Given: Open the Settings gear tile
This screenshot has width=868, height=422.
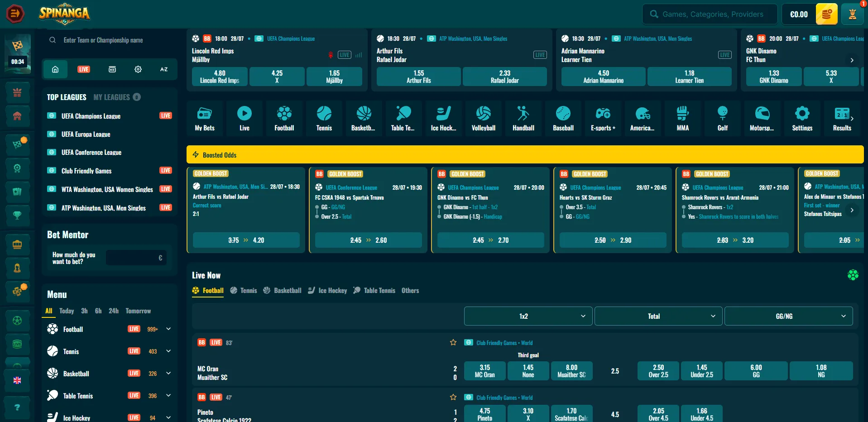Looking at the screenshot, I should pos(802,118).
